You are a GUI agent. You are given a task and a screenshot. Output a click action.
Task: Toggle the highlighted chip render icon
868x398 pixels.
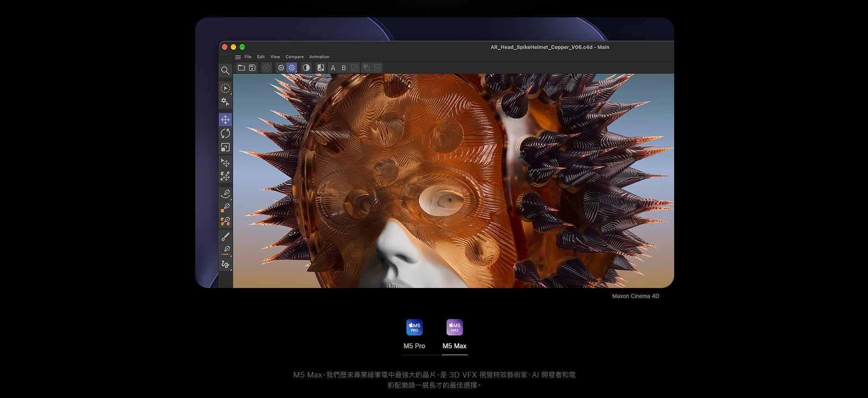292,68
